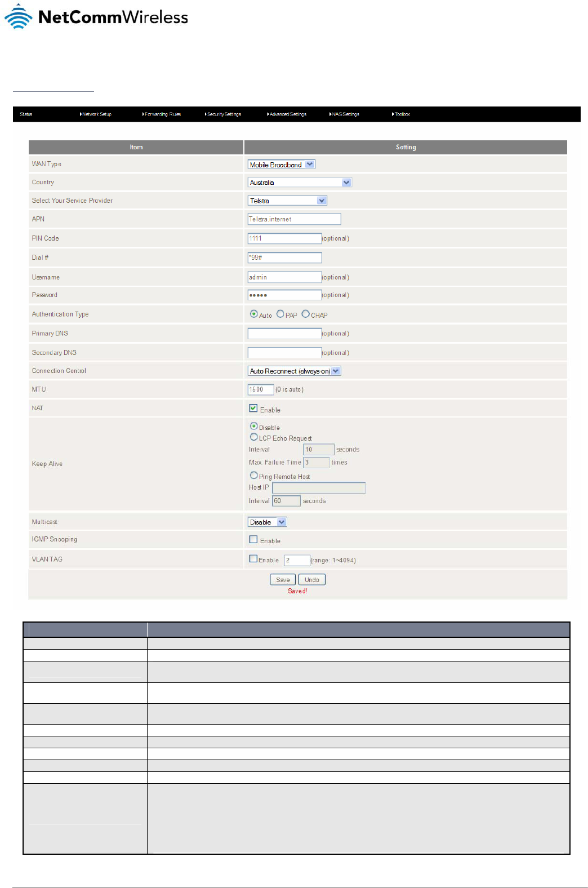Open the Advanced Settings menu
588x888 pixels.
click(287, 114)
